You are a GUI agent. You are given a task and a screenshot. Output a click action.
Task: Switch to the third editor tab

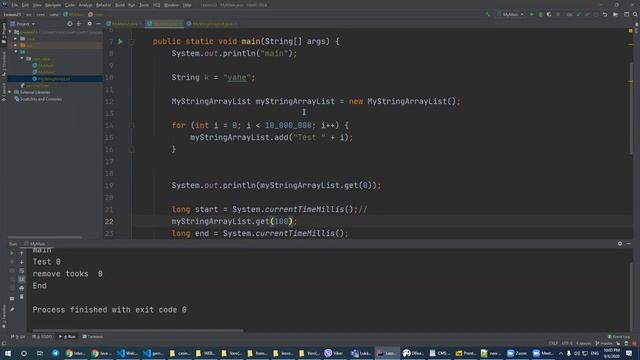212,24
